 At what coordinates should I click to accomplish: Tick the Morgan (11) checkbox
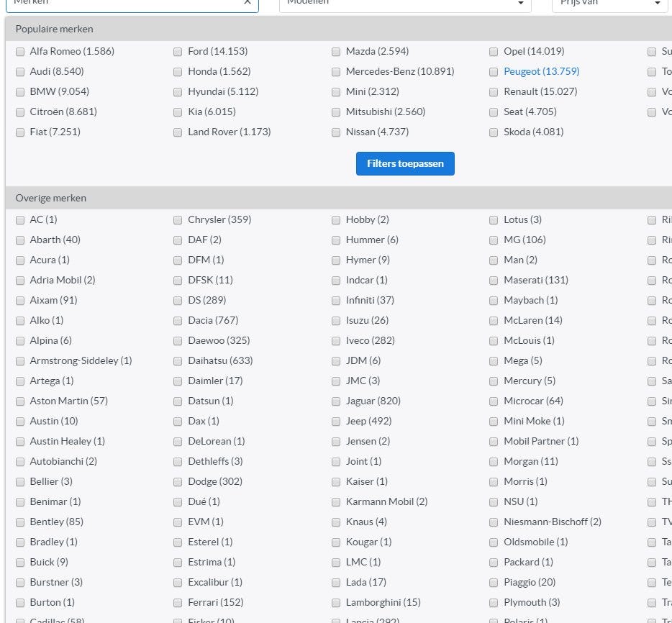494,462
